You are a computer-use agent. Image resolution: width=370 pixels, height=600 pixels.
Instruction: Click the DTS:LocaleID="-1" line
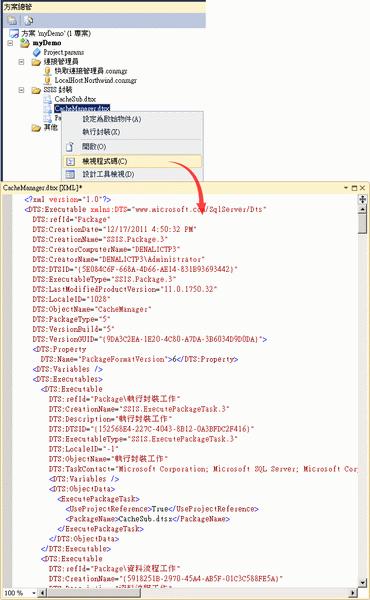point(84,448)
